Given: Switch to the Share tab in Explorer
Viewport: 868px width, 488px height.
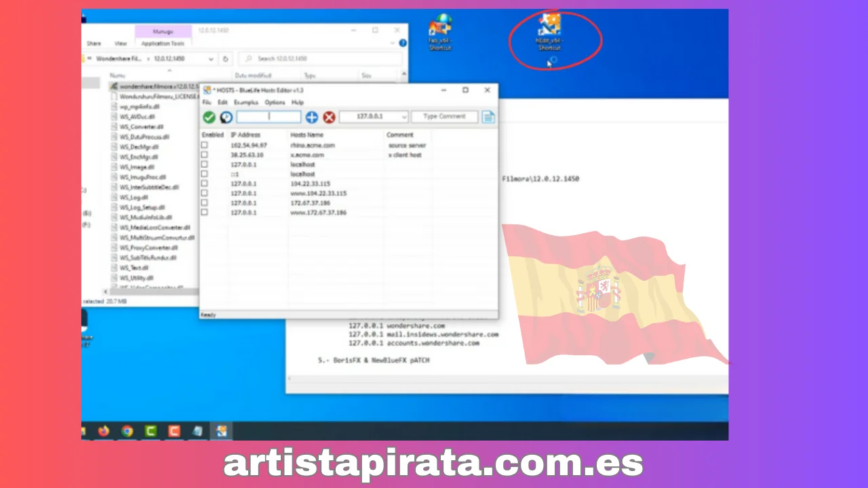Looking at the screenshot, I should pyautogui.click(x=94, y=43).
